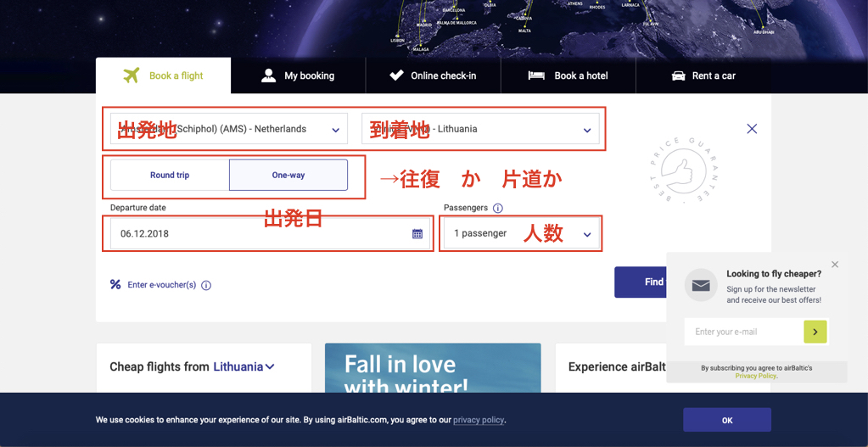
Task: Click the checkmark icon of Online check-in
Action: (x=396, y=75)
